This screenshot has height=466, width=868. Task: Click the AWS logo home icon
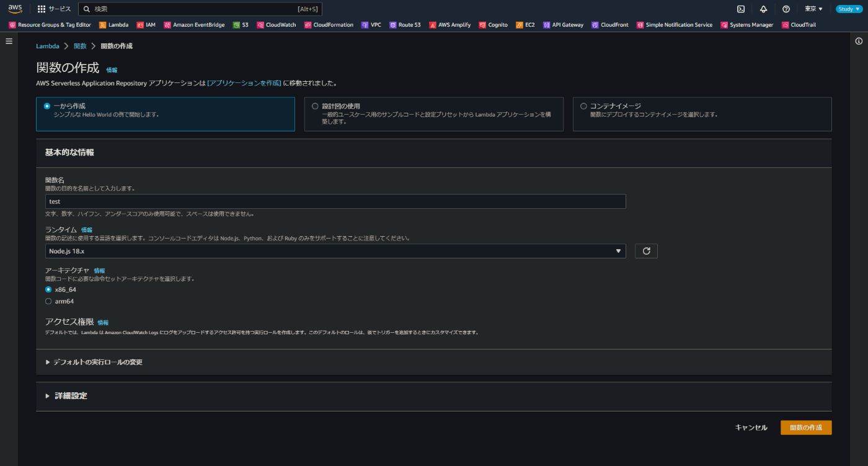(x=15, y=9)
